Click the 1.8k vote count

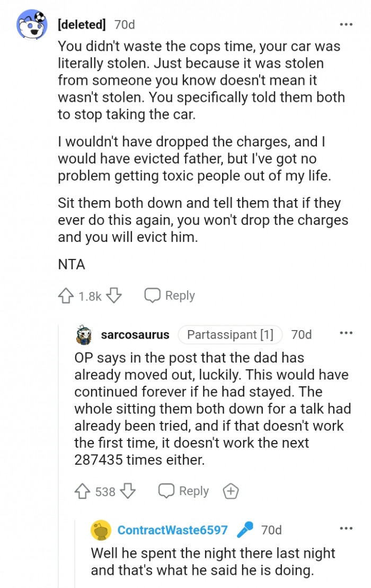84,295
